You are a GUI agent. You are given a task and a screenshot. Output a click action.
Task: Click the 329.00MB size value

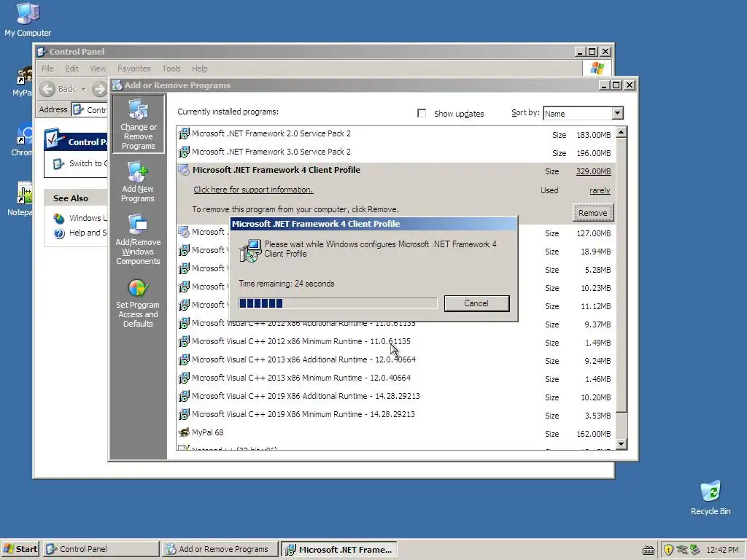(x=593, y=171)
